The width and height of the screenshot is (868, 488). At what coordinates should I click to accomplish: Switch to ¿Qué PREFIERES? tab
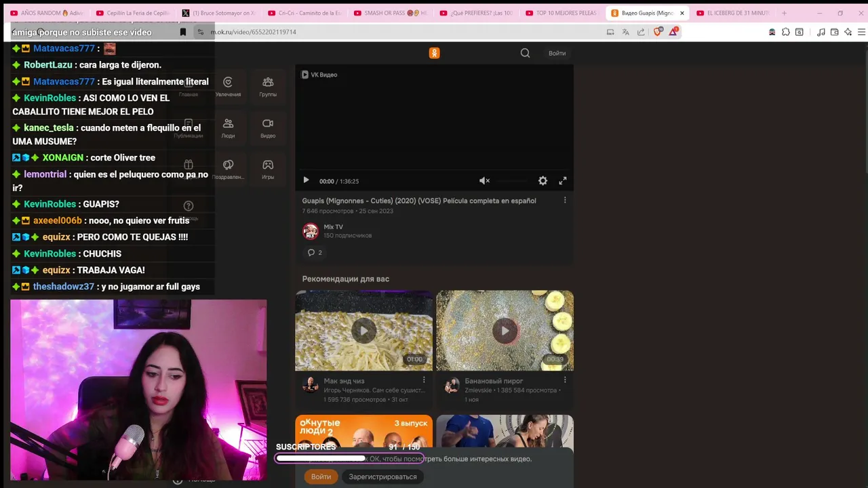[477, 13]
